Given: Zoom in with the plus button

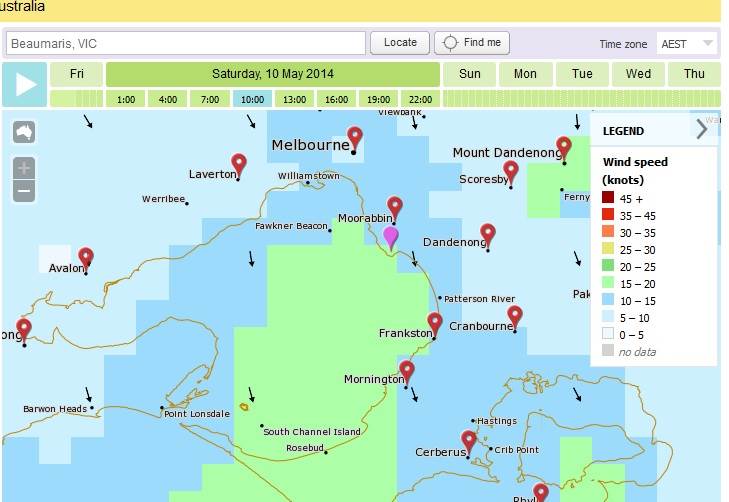Looking at the screenshot, I should tap(24, 167).
